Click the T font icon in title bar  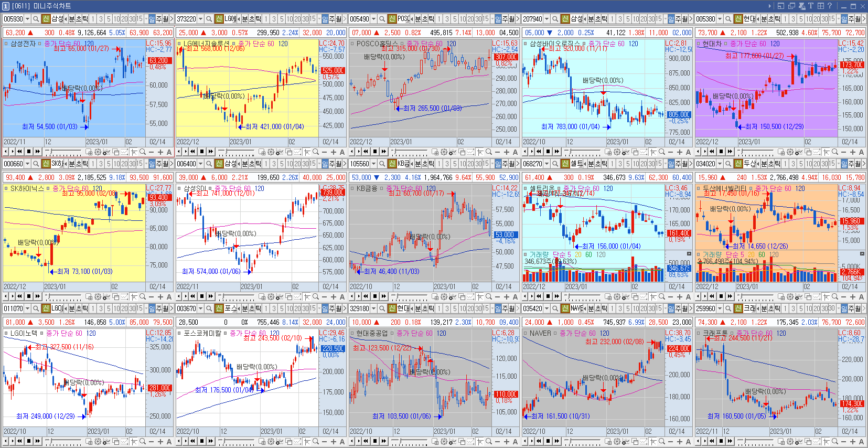tap(811, 6)
